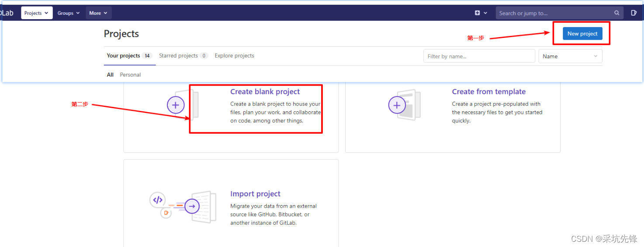The image size is (644, 247).
Task: Click the import project arrow icon
Action: coord(192,206)
